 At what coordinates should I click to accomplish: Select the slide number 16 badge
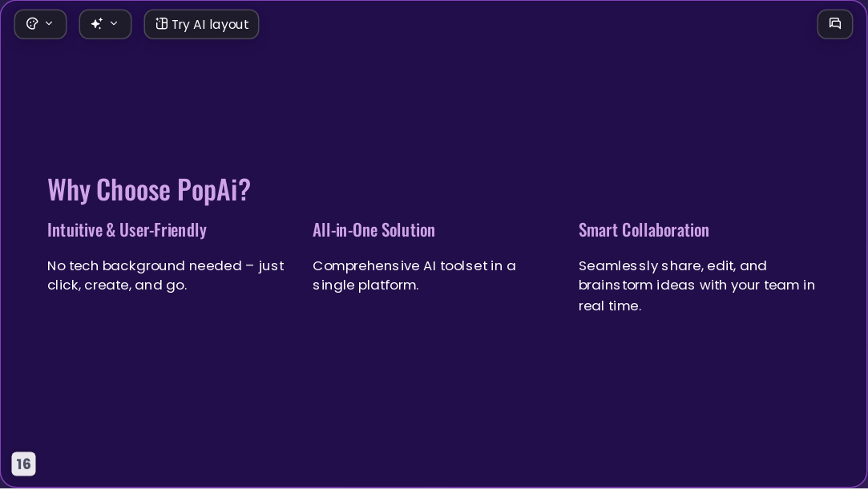click(24, 464)
